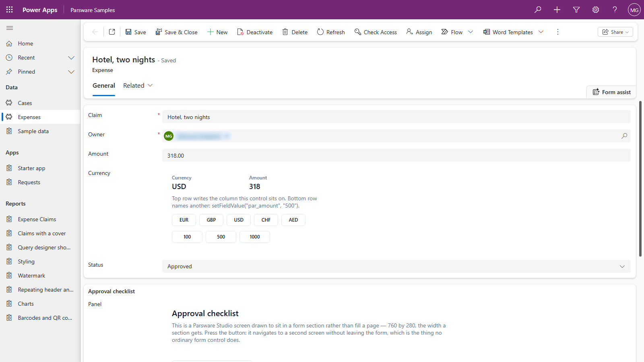The image size is (644, 362).
Task: Open the advanced filter funnel icon
Action: point(576,10)
